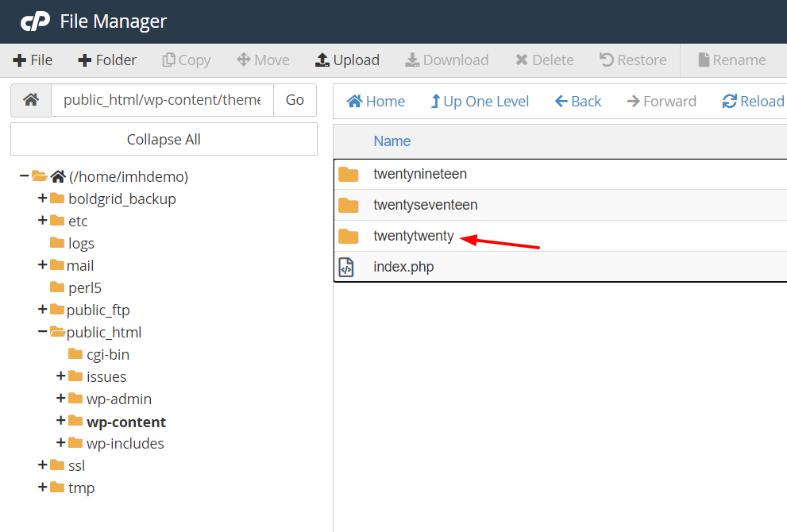Screen dimensions: 787x532
Task: Click the Collapse All button
Action: coord(164,139)
